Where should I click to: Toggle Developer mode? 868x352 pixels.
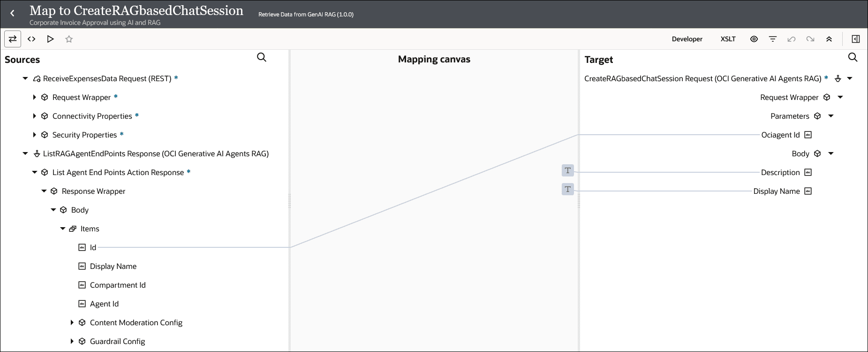[x=687, y=39]
